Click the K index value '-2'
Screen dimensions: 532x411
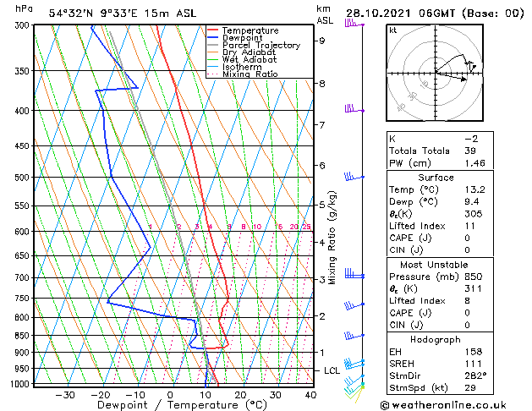471,139
